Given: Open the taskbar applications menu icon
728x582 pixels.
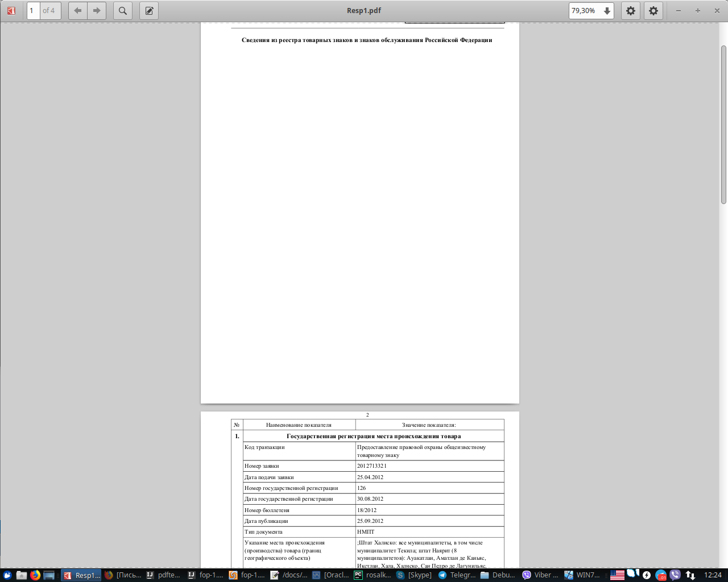Looking at the screenshot, I should pyautogui.click(x=7, y=575).
